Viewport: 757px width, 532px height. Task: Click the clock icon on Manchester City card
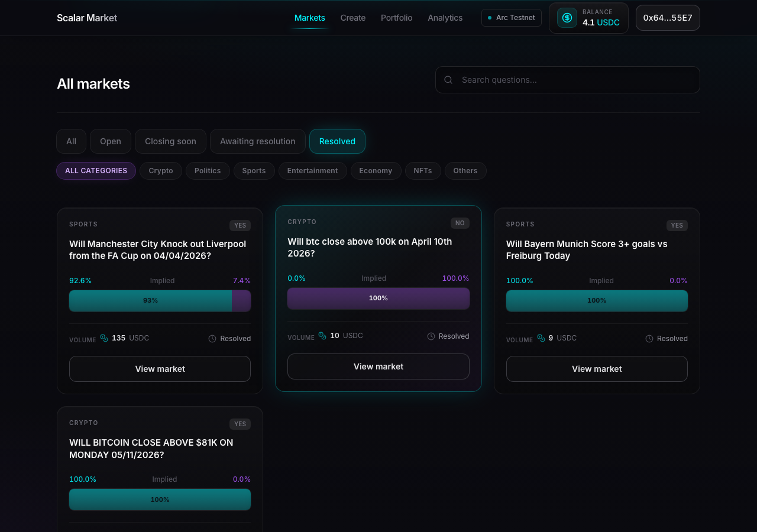(212, 339)
